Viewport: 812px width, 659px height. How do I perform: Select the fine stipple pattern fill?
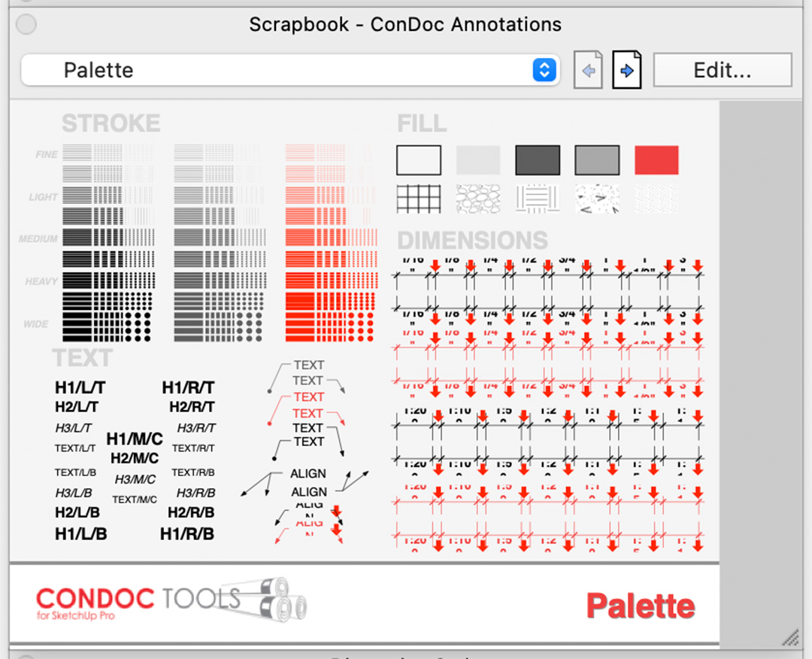pos(656,199)
